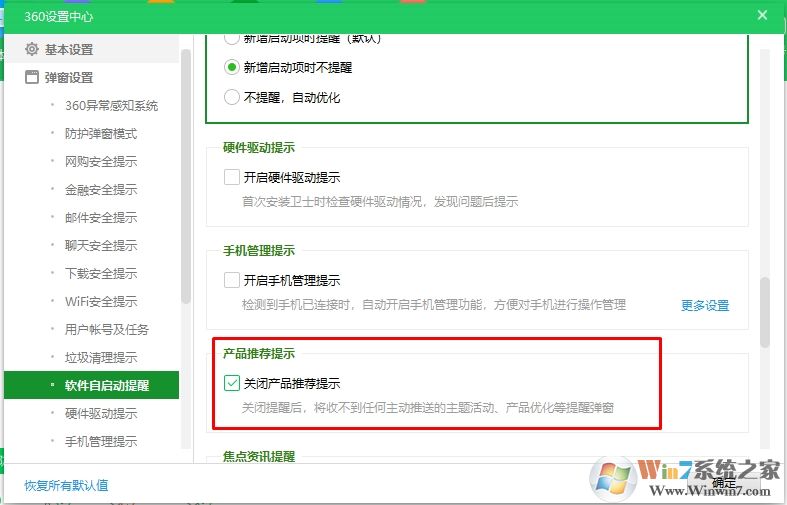Click the main content vertical scrollbar

point(765,312)
